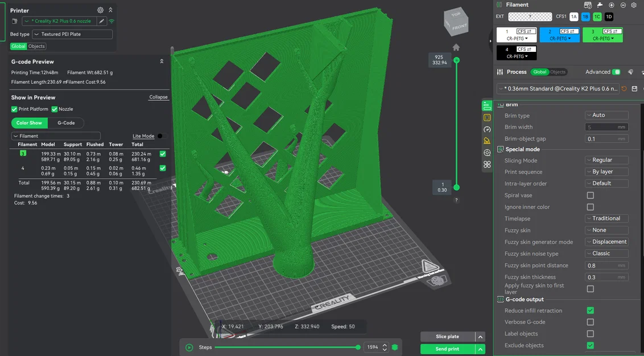Viewport: 644px width, 356px height.
Task: Open printer settings gear icon
Action: 100,10
